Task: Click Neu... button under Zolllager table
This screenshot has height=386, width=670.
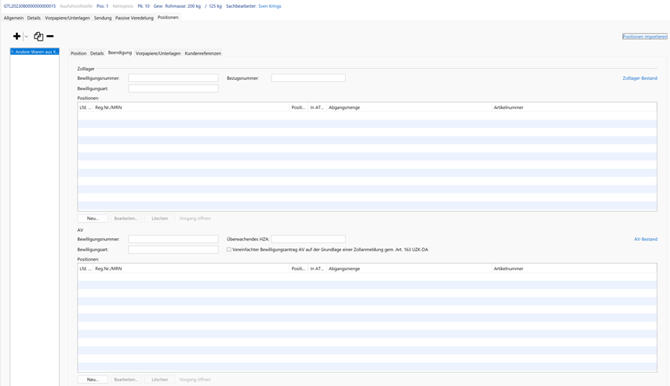Action: tap(93, 218)
